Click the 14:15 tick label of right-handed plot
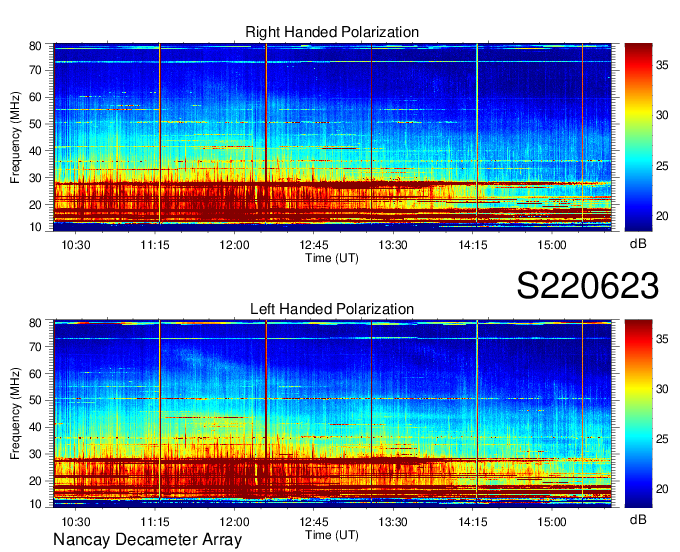Viewport: 680px width, 552px height. point(473,245)
